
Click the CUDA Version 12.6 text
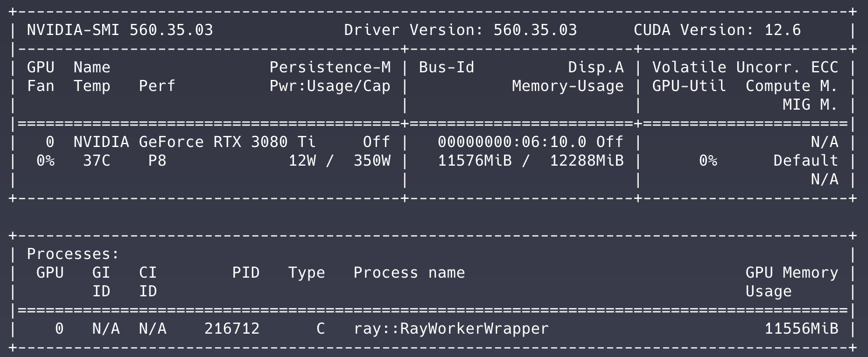717,30
